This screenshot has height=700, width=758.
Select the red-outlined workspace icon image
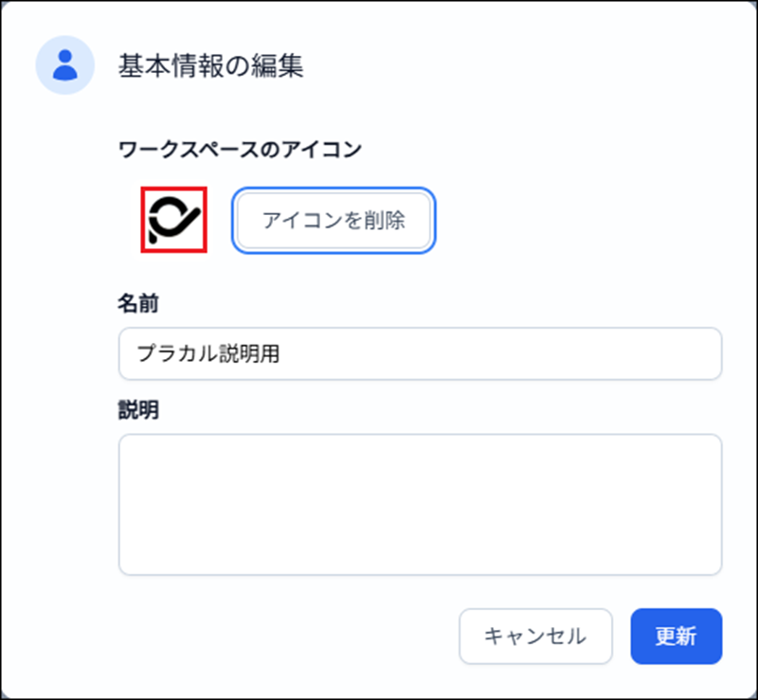pos(174,220)
